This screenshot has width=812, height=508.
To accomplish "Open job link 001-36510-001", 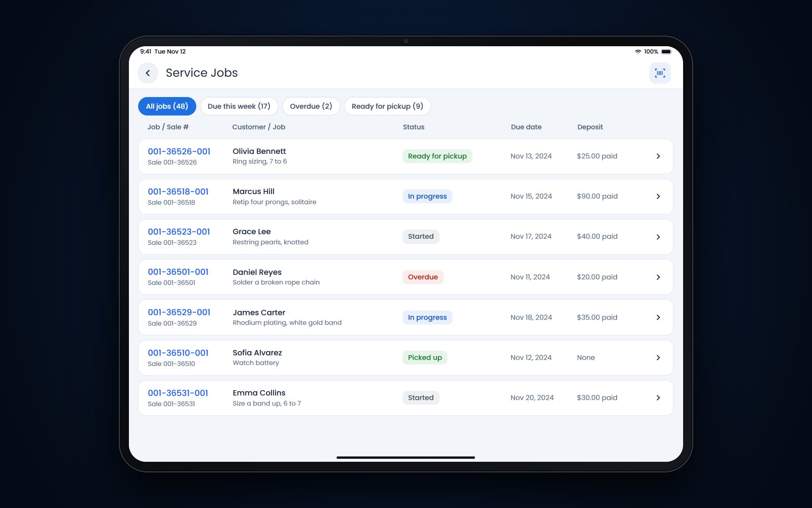I will click(x=178, y=353).
